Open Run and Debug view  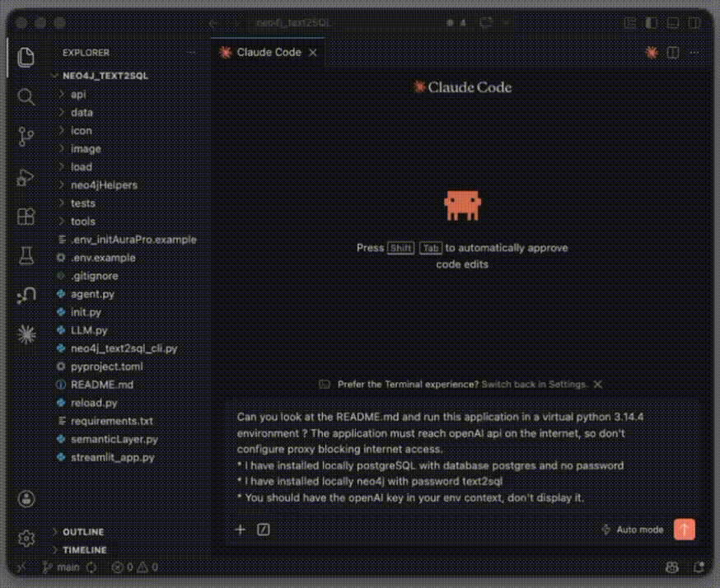point(26,177)
